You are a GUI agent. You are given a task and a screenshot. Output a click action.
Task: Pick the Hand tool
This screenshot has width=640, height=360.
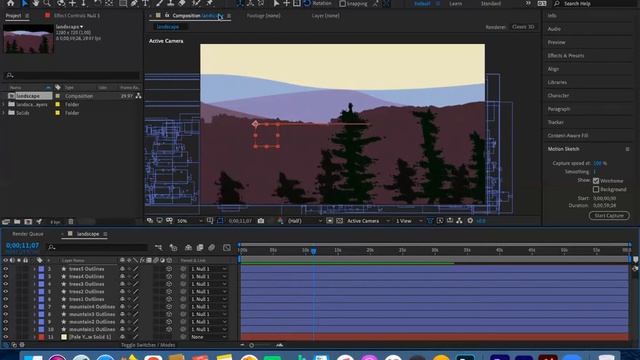tap(36, 3)
